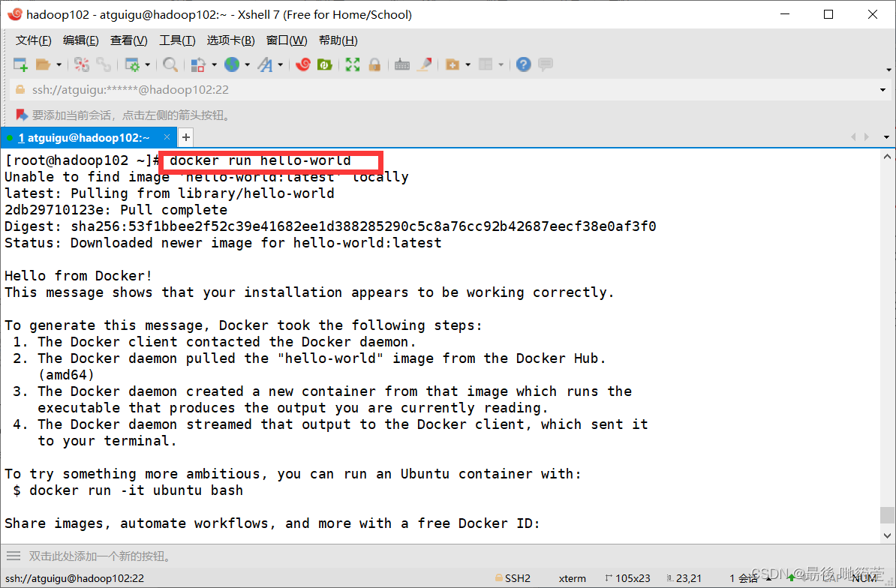
Task: Click the globe encoding icon
Action: click(x=232, y=64)
